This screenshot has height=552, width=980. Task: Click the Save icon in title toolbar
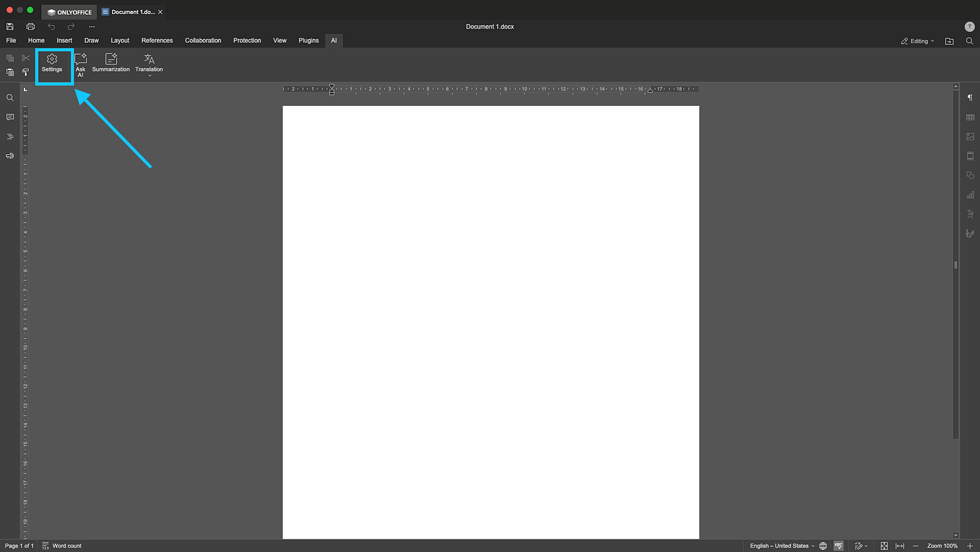click(x=10, y=27)
